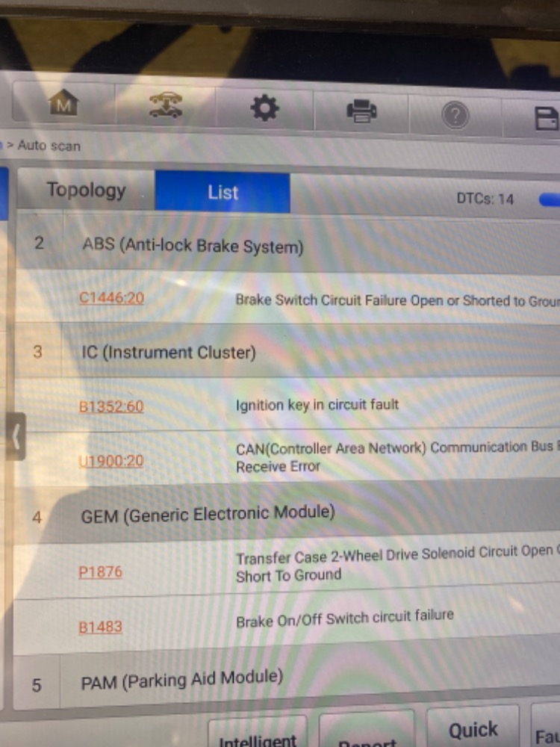Click the blue DTC scan progress bar

549,199
